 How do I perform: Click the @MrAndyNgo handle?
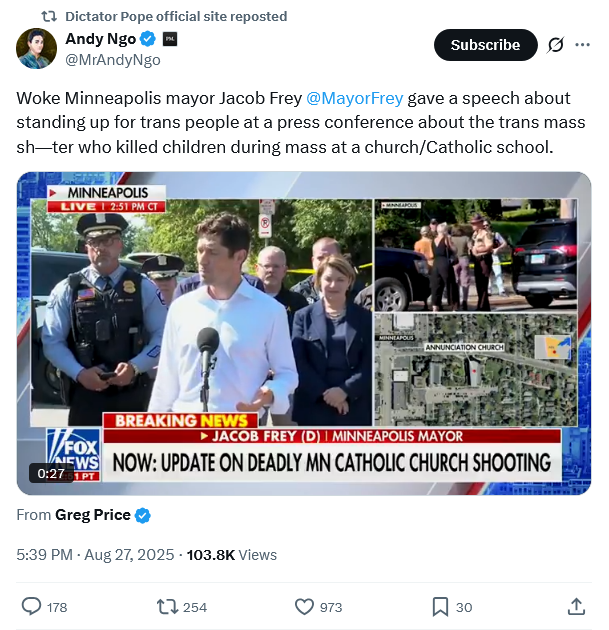(x=113, y=59)
